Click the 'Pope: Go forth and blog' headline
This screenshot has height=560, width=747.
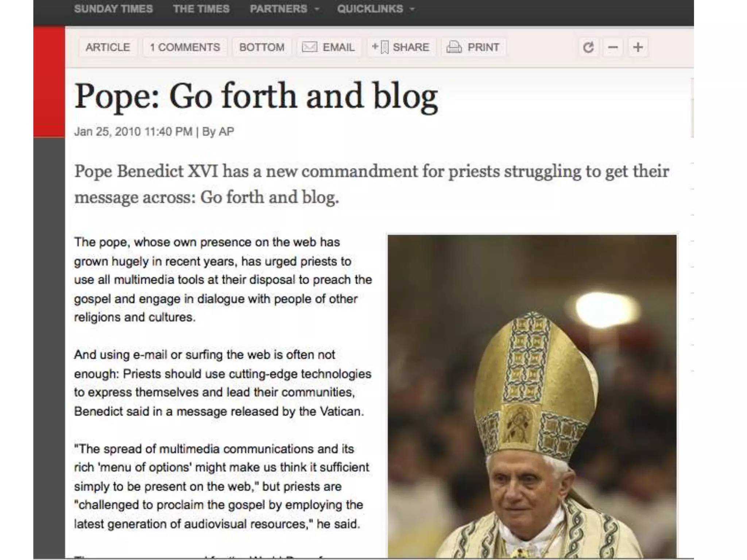(256, 96)
